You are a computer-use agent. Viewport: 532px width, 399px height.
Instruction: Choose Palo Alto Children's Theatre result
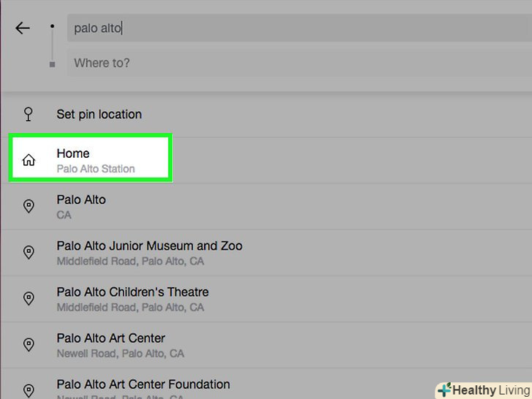[132, 298]
